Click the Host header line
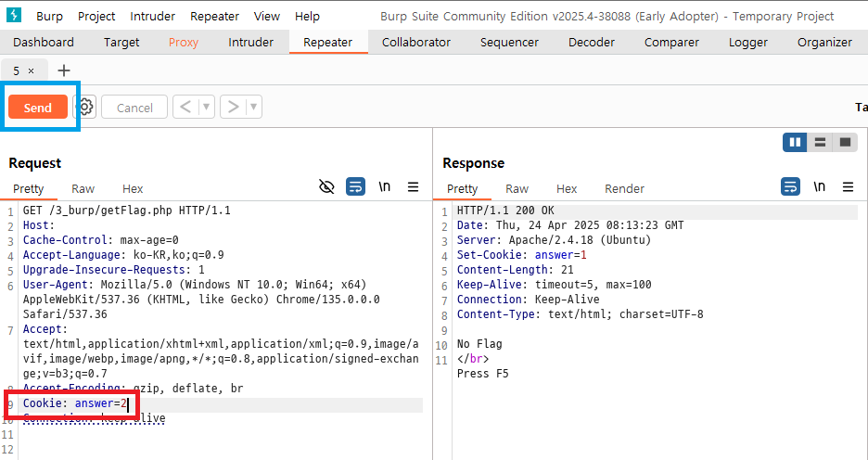Viewport: 868px width, 460px height. click(x=39, y=225)
